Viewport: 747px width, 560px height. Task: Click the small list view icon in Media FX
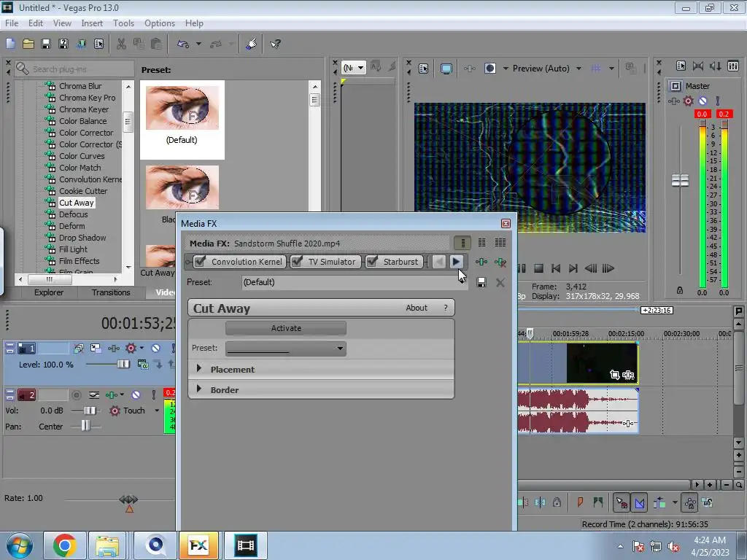pyautogui.click(x=462, y=243)
